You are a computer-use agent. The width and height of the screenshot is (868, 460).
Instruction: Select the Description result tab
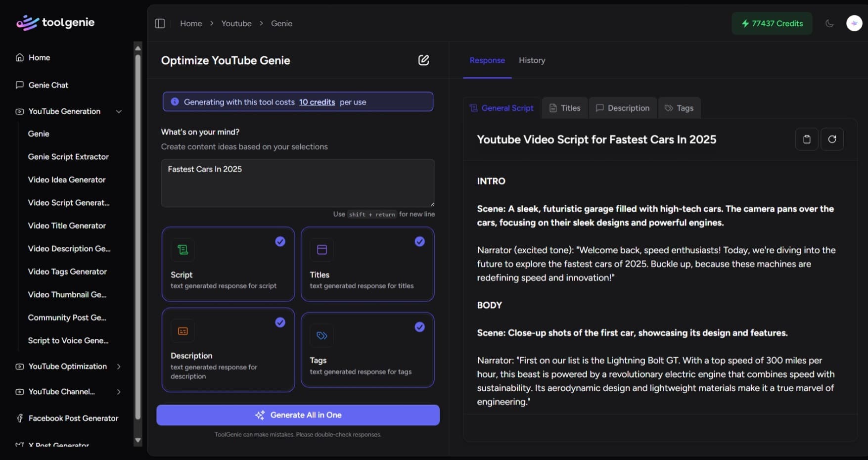coord(623,108)
